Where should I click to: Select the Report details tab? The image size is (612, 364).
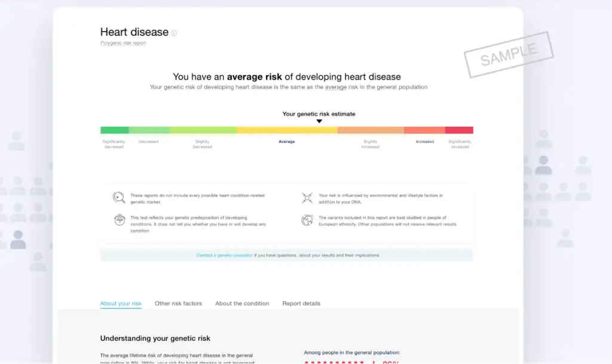(301, 303)
